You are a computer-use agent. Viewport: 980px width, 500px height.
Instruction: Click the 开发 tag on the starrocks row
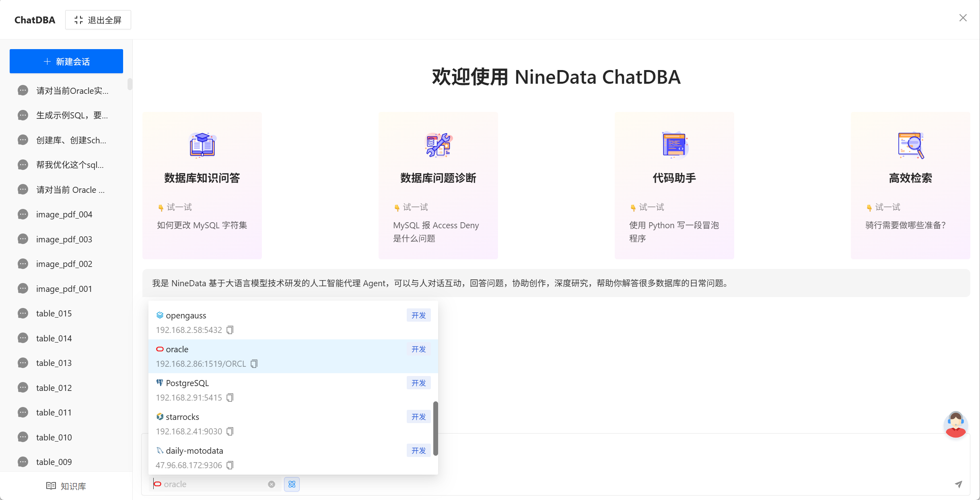(418, 417)
